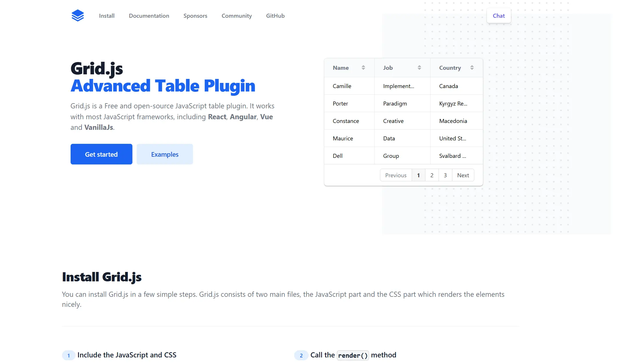Click the Name column header

pyautogui.click(x=349, y=68)
